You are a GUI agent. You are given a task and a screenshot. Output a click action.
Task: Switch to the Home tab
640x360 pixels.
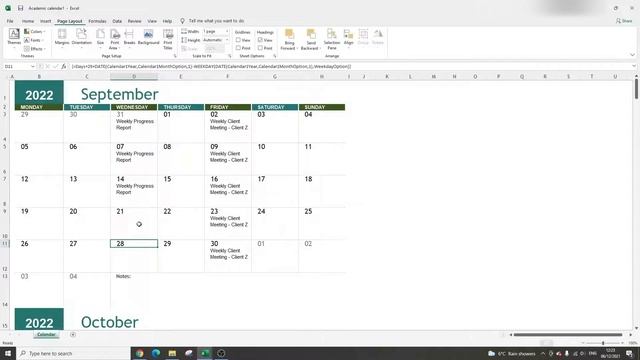click(x=28, y=21)
